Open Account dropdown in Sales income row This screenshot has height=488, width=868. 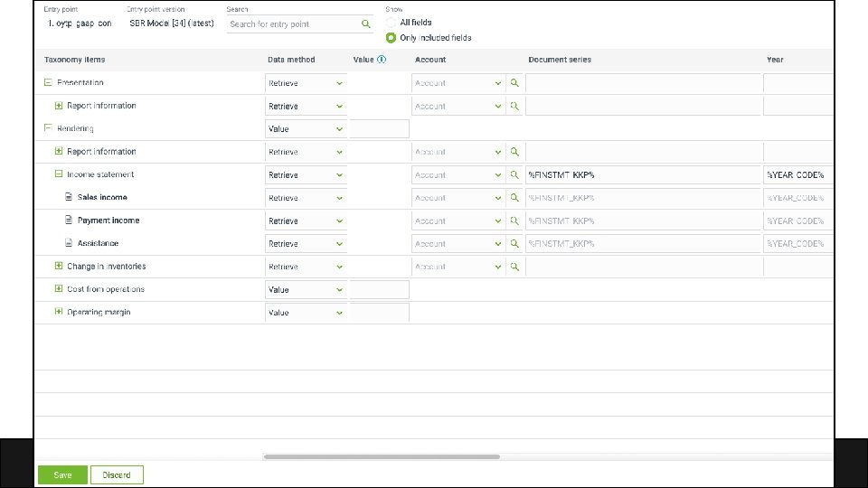pos(458,198)
